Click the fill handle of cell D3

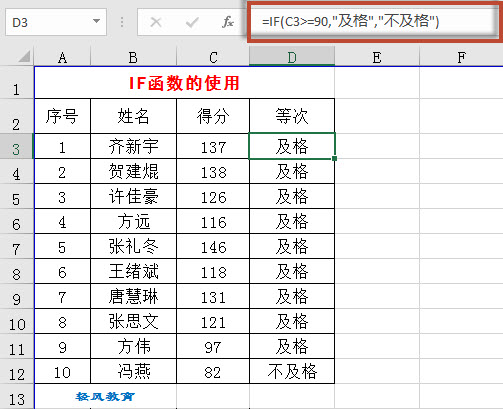[x=334, y=159]
